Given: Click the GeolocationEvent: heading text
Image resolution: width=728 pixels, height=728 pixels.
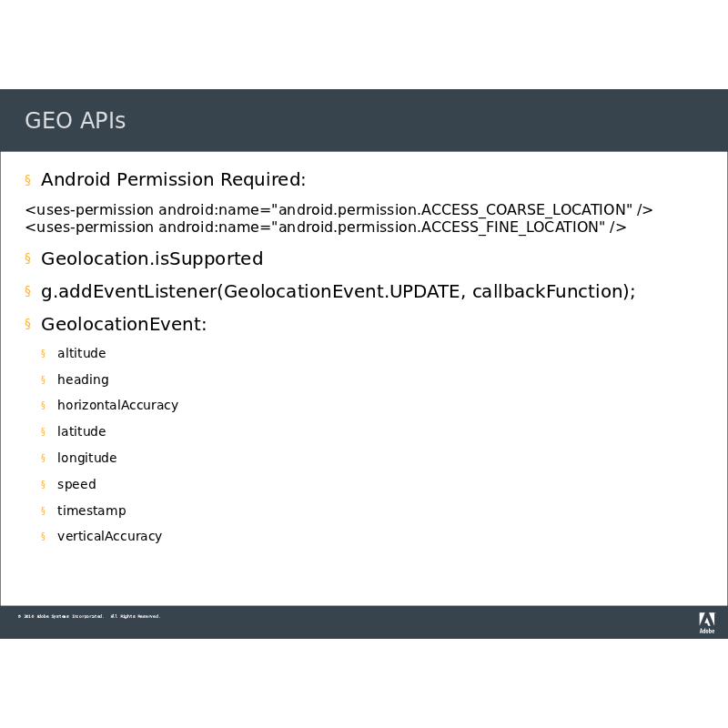Looking at the screenshot, I should [x=124, y=325].
